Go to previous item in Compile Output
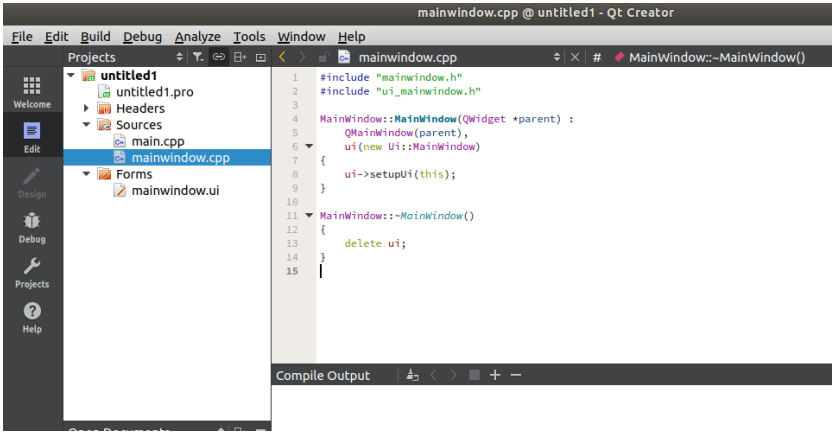The width and height of the screenshot is (836, 435). click(x=433, y=375)
